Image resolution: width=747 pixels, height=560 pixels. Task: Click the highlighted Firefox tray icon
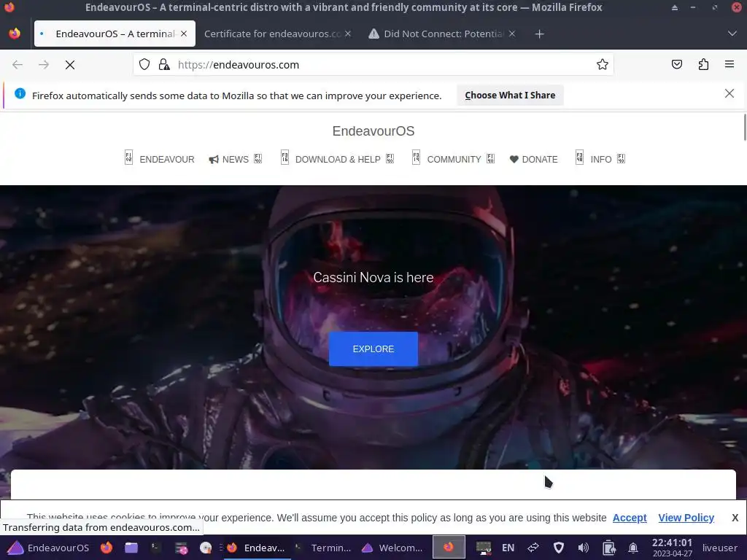(449, 547)
